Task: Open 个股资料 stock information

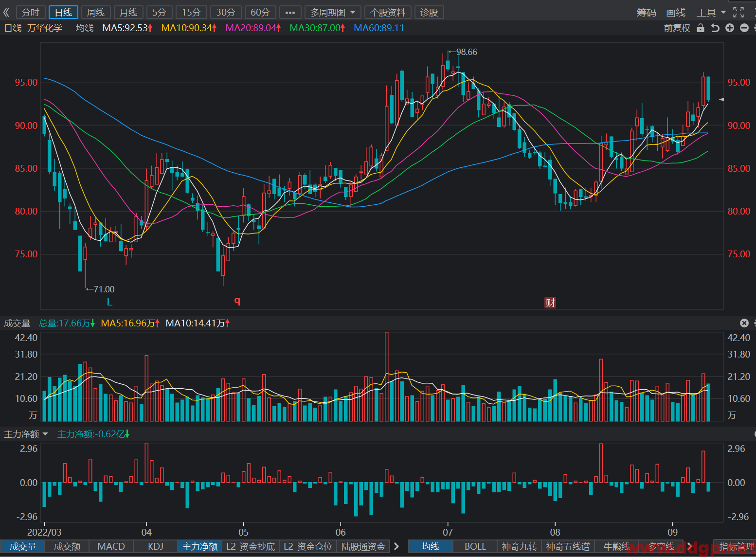Action: tap(388, 12)
